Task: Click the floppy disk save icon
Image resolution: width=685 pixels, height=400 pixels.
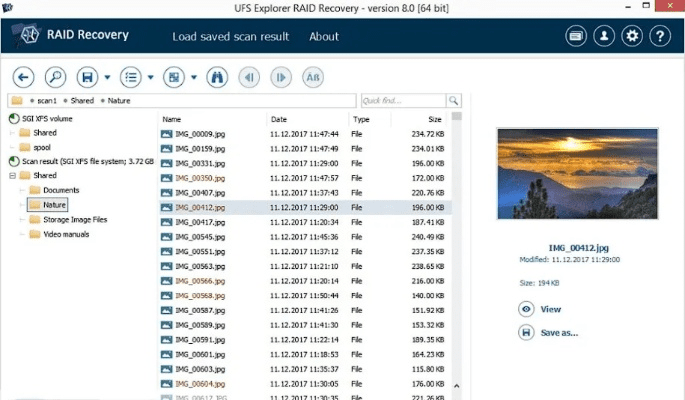Action: 88,76
